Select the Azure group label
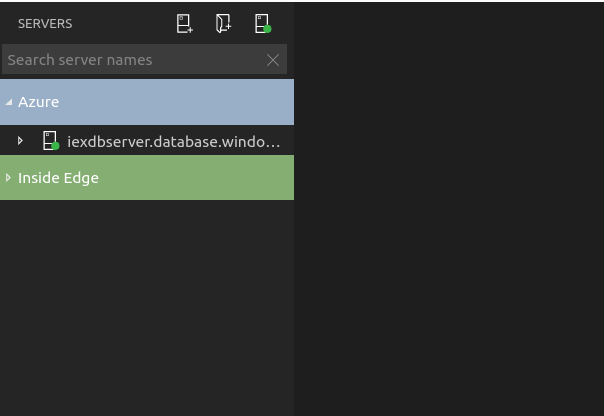Viewport: 604px width, 416px height. tap(39, 102)
